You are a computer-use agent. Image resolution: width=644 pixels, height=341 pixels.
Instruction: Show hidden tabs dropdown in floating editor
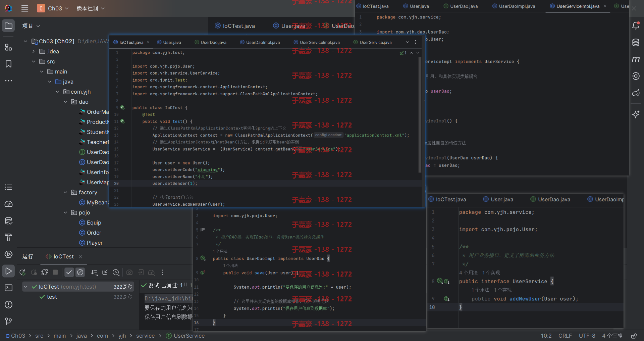coord(408,42)
